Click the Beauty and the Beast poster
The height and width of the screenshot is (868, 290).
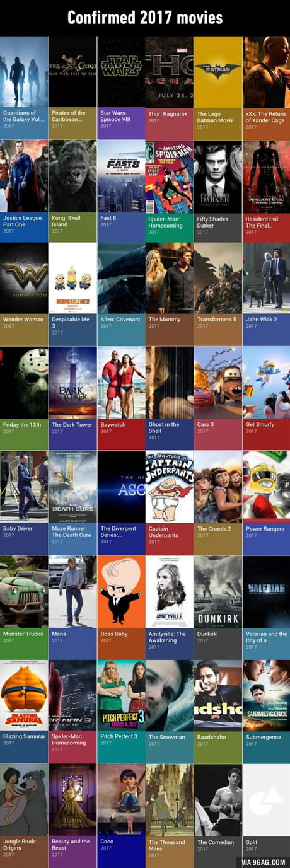(72, 800)
